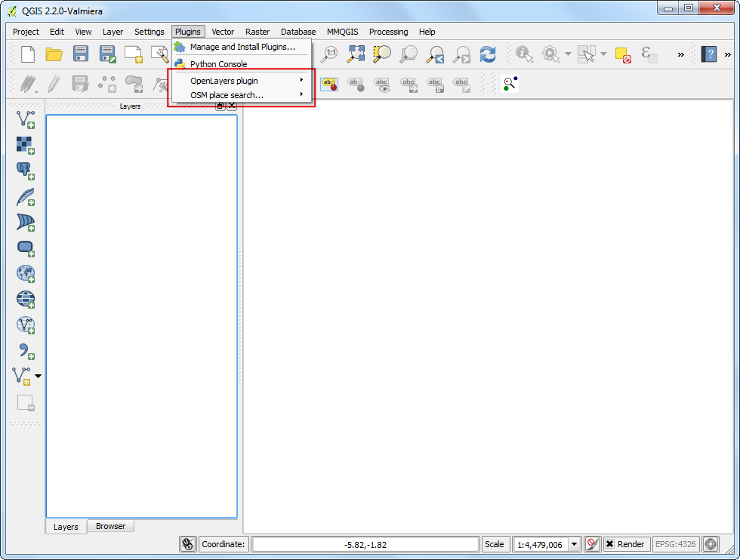This screenshot has width=740, height=560.
Task: Click the Stop map rendering button
Action: (x=592, y=544)
